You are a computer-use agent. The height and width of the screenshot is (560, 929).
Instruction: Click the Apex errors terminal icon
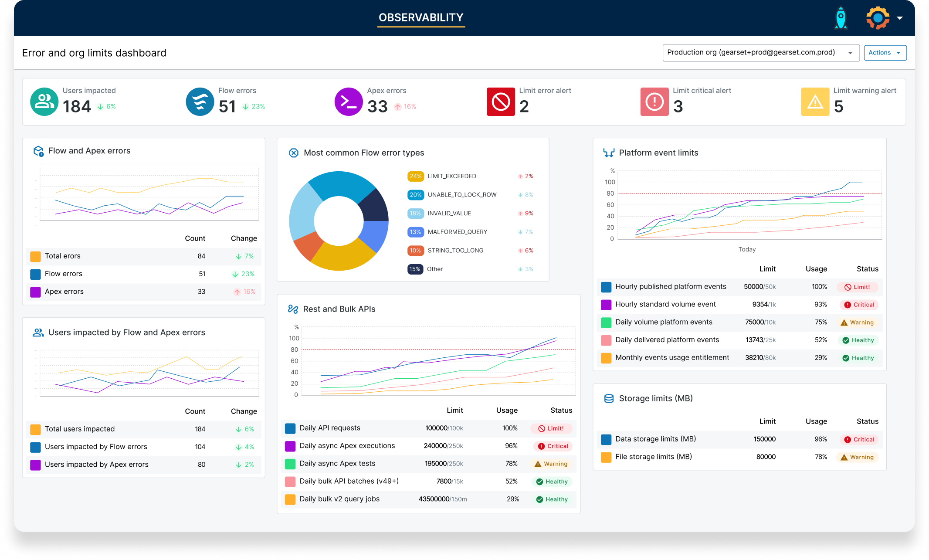[x=348, y=102]
